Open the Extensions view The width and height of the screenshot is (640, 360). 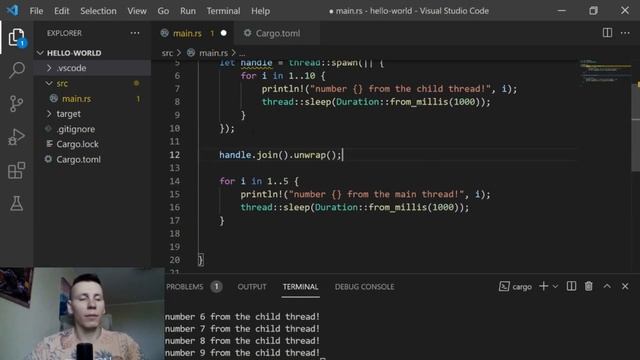pyautogui.click(x=16, y=170)
